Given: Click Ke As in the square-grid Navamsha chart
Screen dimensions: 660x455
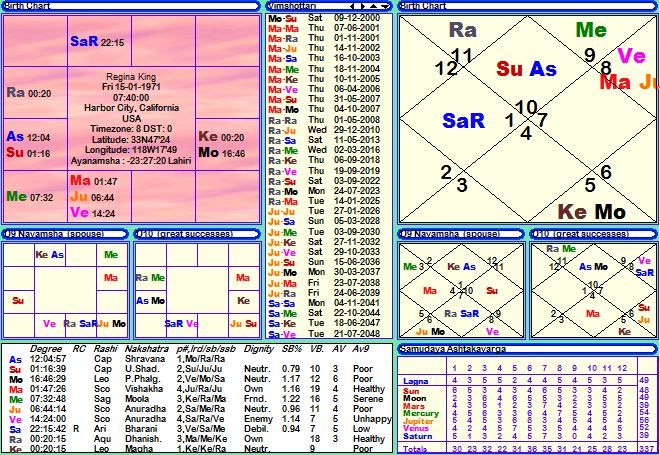Looking at the screenshot, I should [50, 255].
